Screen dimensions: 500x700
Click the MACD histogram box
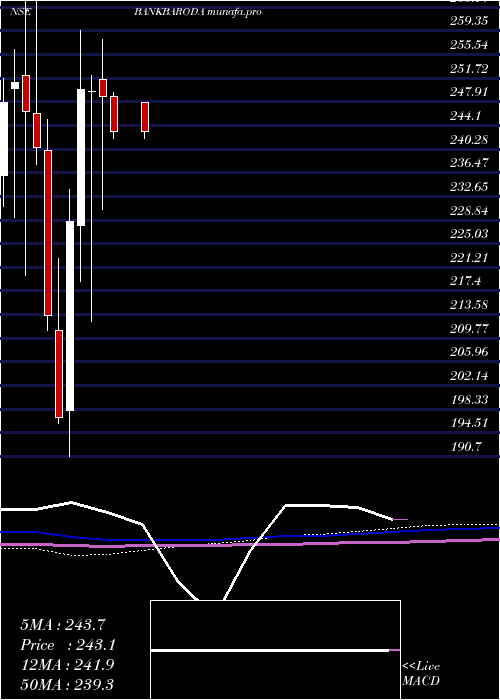[x=275, y=650]
